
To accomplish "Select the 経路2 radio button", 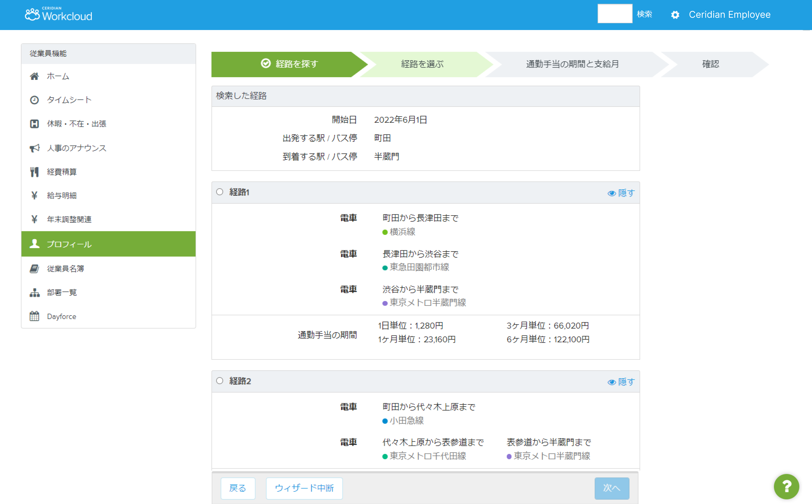I will tap(220, 381).
